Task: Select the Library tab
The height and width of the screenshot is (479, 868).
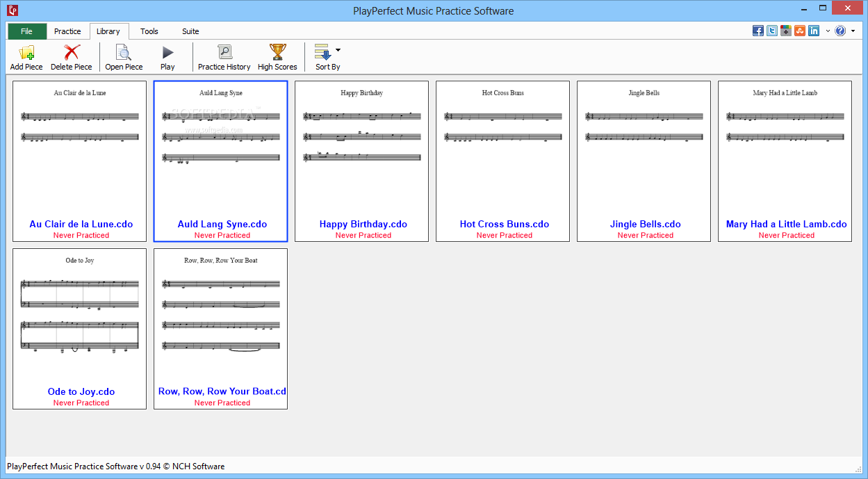Action: (108, 31)
